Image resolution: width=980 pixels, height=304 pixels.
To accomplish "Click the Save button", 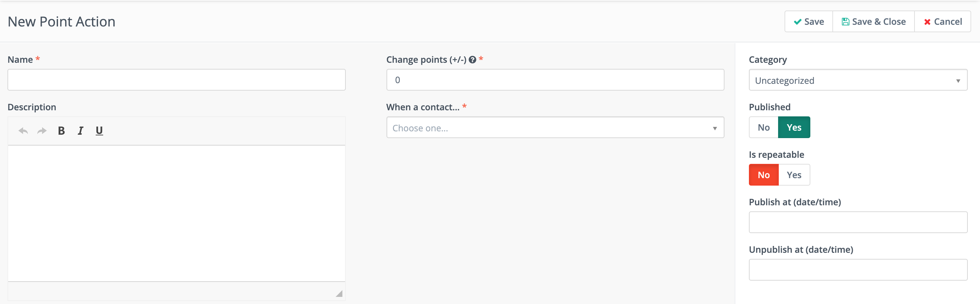I will point(808,21).
